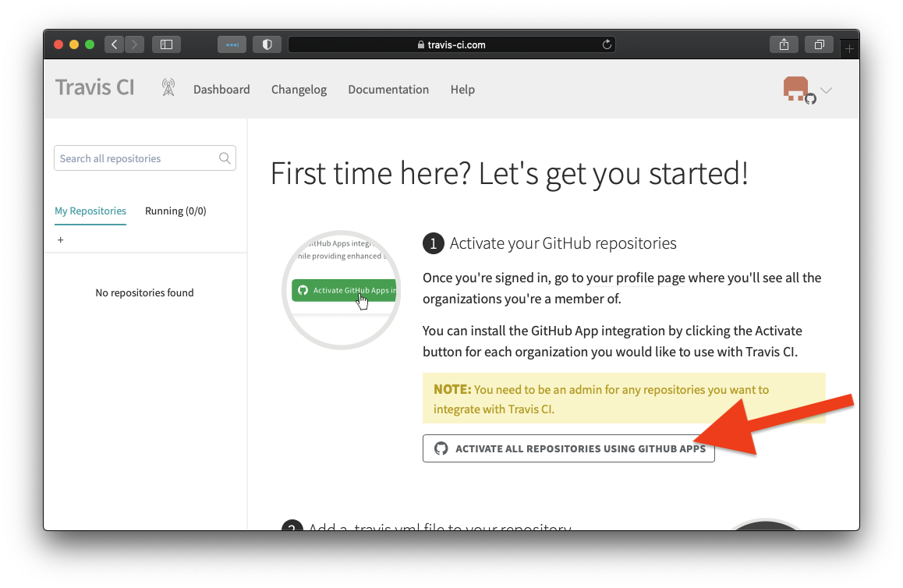903x588 pixels.
Task: Click the broadcast tower icon
Action: pos(168,87)
